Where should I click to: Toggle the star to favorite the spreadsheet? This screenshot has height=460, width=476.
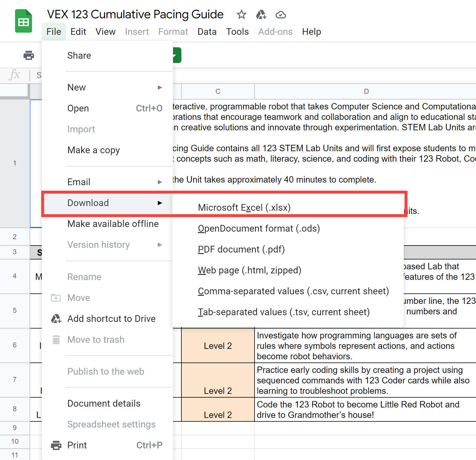pos(241,15)
